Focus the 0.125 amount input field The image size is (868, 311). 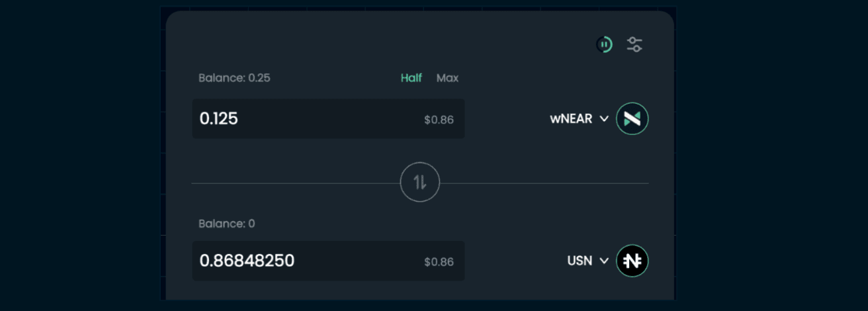[298, 119]
